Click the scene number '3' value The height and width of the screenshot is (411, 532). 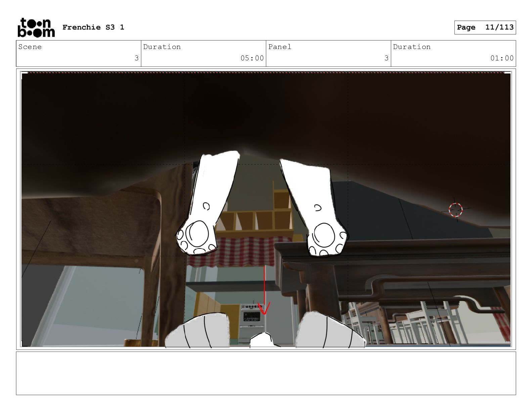136,58
